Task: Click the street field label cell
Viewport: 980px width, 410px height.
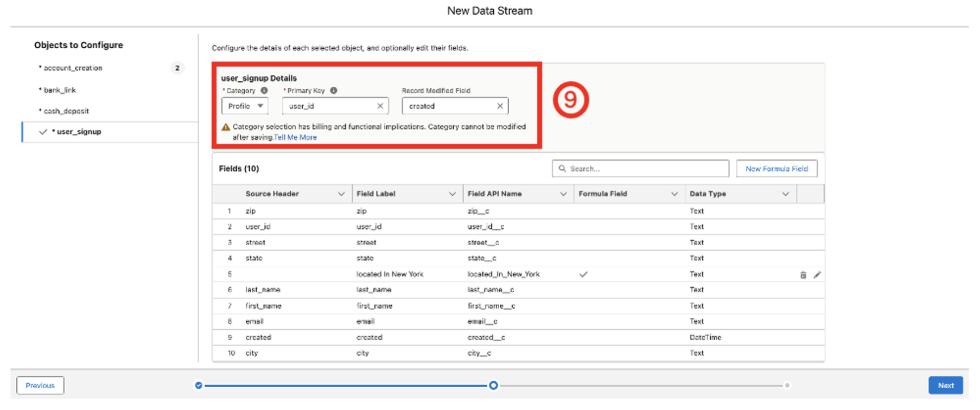Action: point(366,242)
